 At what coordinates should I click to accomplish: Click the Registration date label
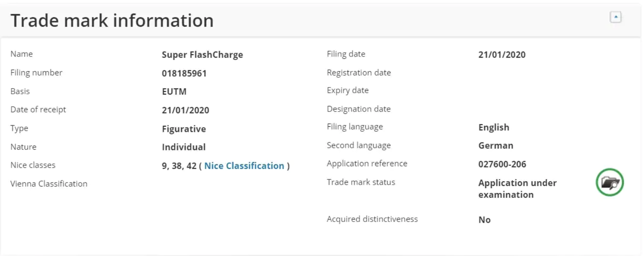click(359, 73)
